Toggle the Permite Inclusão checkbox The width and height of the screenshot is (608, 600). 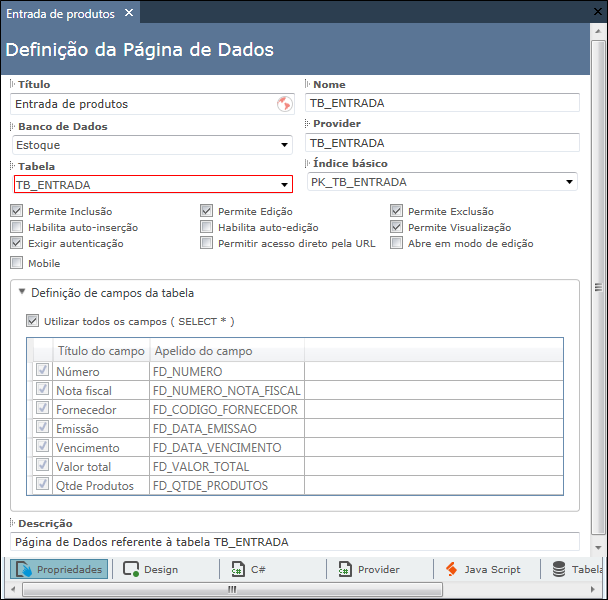16,211
